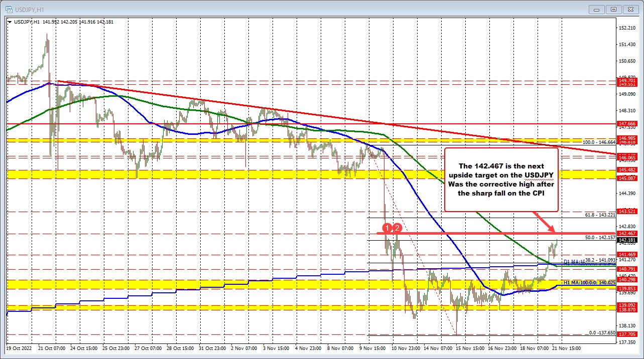Select the red price label 140.791
Screen dimensions: 644x359
click(628, 269)
